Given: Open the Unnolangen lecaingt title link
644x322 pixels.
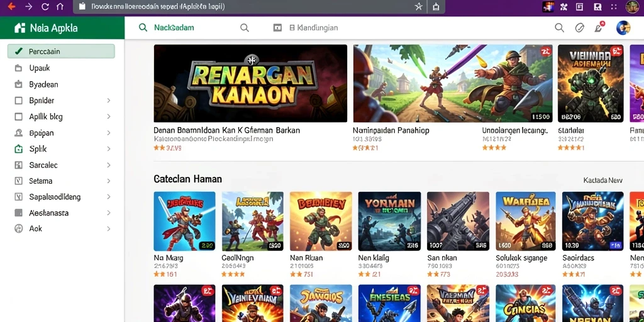Looking at the screenshot, I should 515,131.
